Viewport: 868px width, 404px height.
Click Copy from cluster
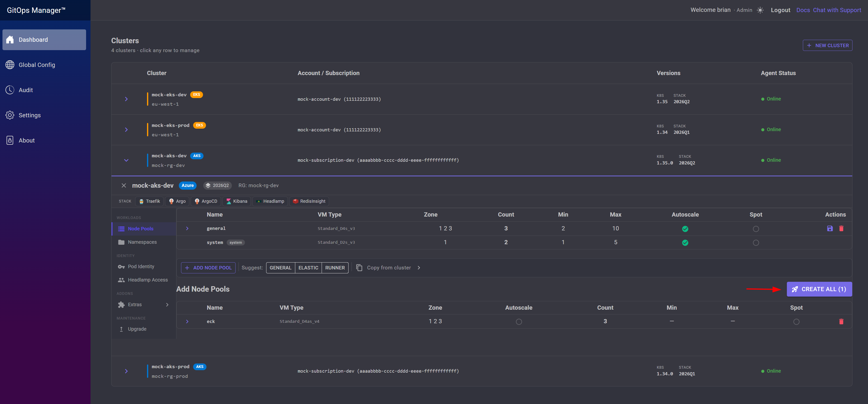coord(389,268)
